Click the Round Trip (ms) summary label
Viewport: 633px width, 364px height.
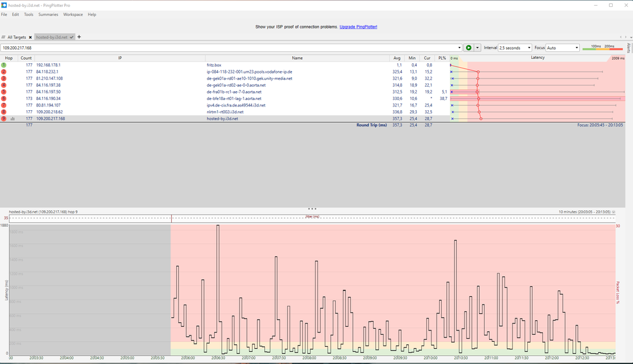(x=371, y=125)
